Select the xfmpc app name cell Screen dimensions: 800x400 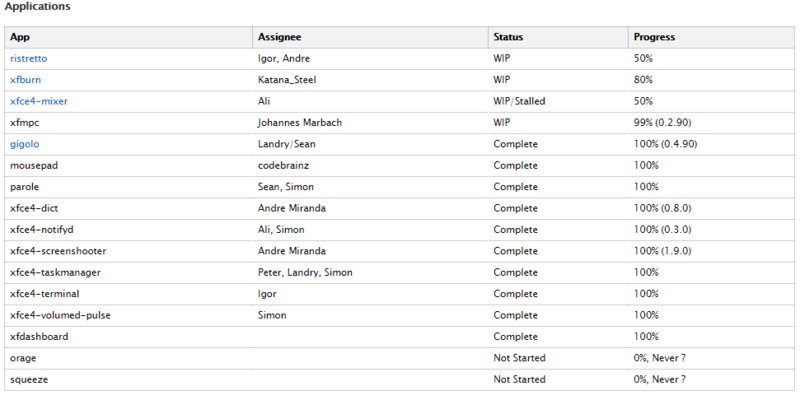pyautogui.click(x=24, y=123)
